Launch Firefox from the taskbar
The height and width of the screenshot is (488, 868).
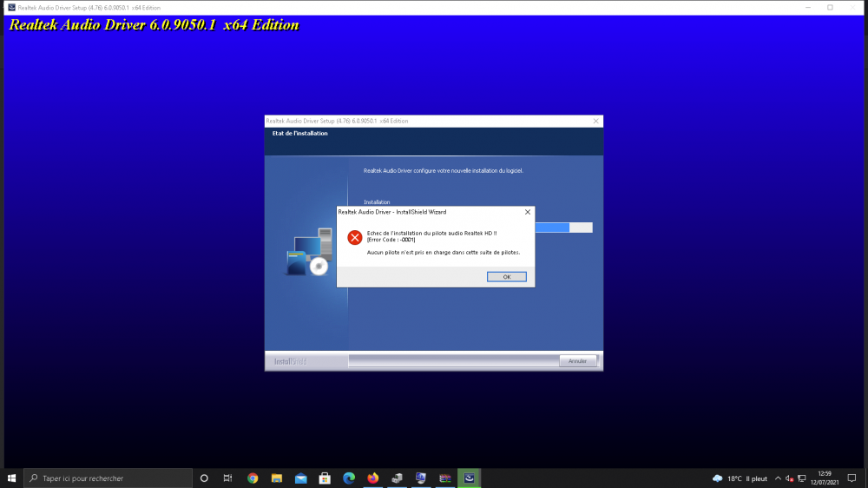pyautogui.click(x=373, y=478)
